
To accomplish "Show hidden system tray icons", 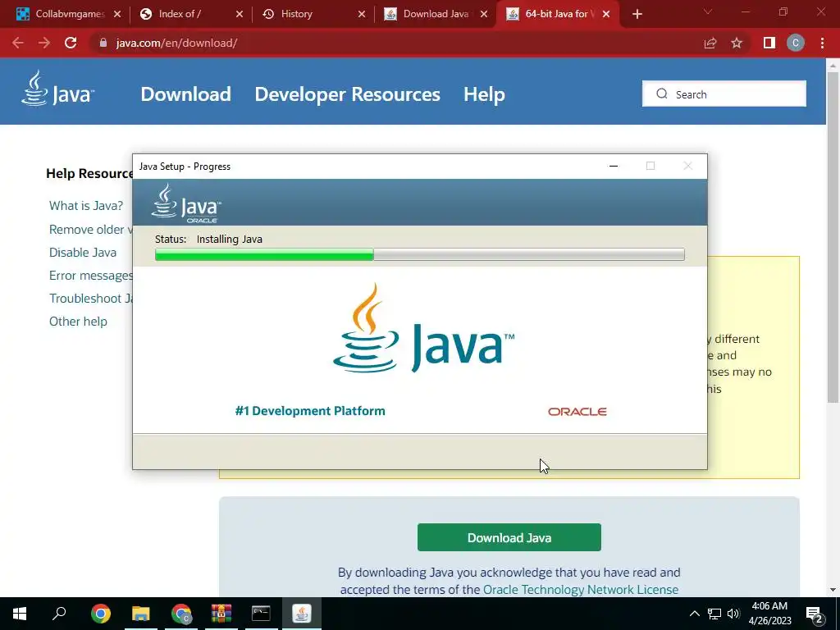I will click(x=694, y=614).
